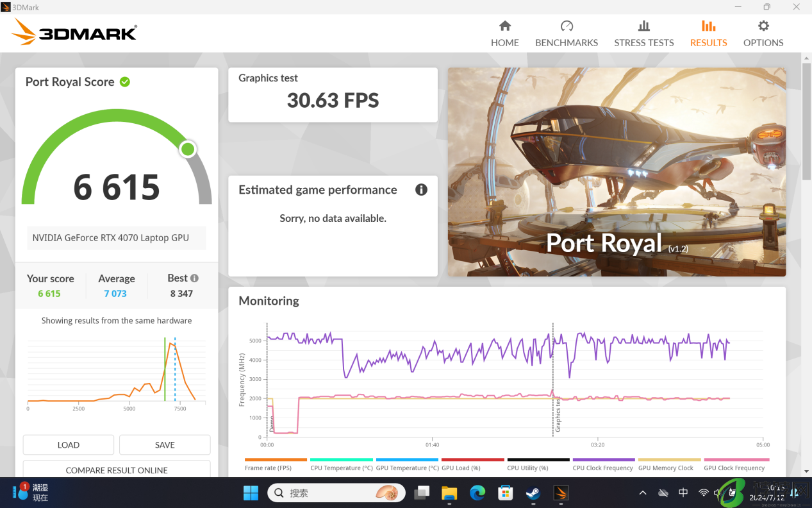Restore down the 3DMark window
The width and height of the screenshot is (812, 508).
[x=766, y=7]
